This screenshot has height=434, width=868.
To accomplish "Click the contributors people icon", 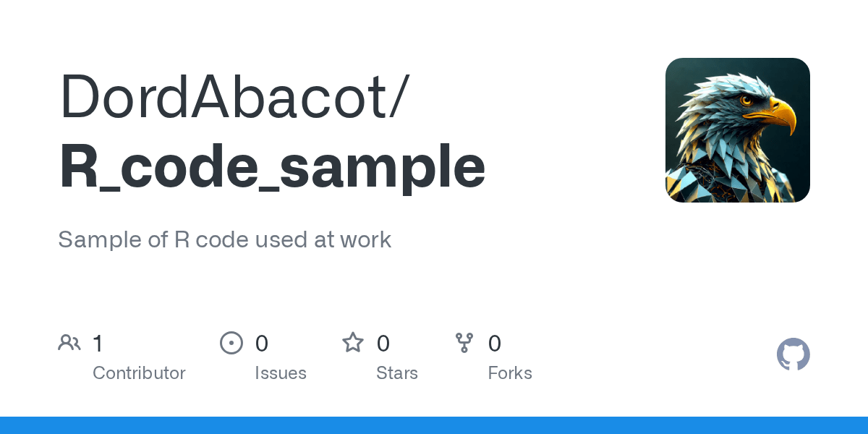I will point(69,343).
